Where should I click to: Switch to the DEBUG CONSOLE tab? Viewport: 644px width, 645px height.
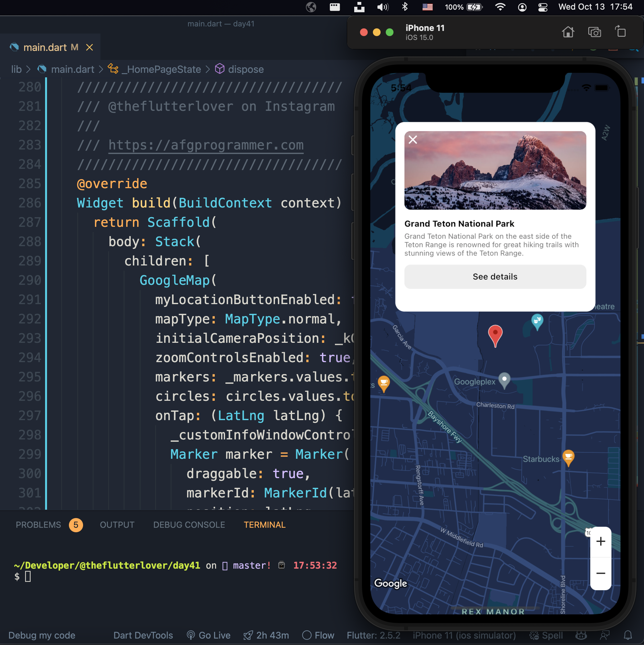(x=189, y=525)
